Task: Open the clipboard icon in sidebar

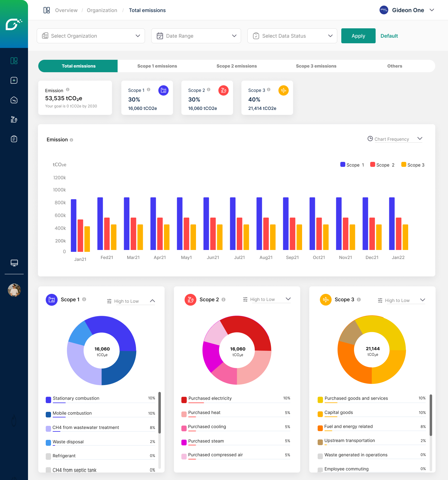Action: (x=14, y=139)
